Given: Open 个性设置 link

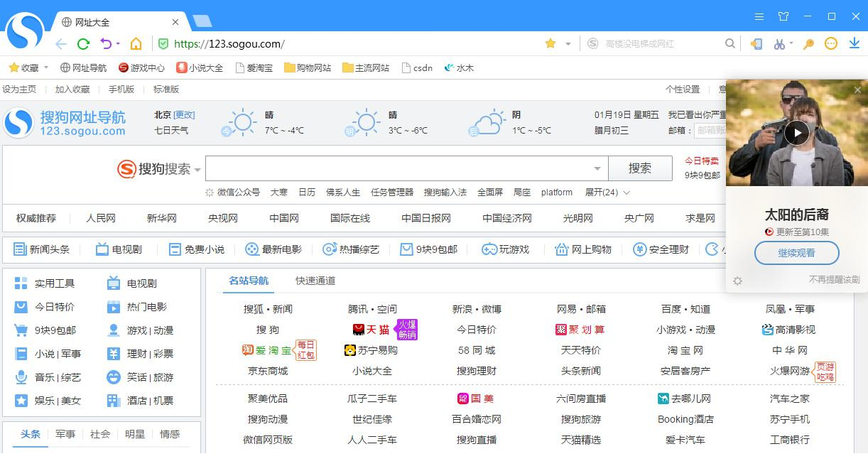Looking at the screenshot, I should (x=683, y=90).
